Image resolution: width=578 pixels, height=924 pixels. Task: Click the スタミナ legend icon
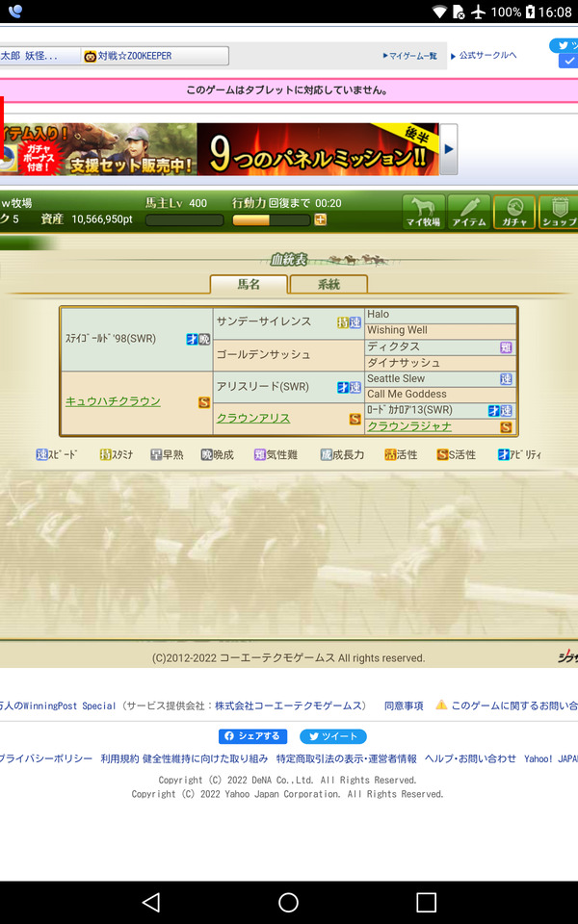point(106,454)
